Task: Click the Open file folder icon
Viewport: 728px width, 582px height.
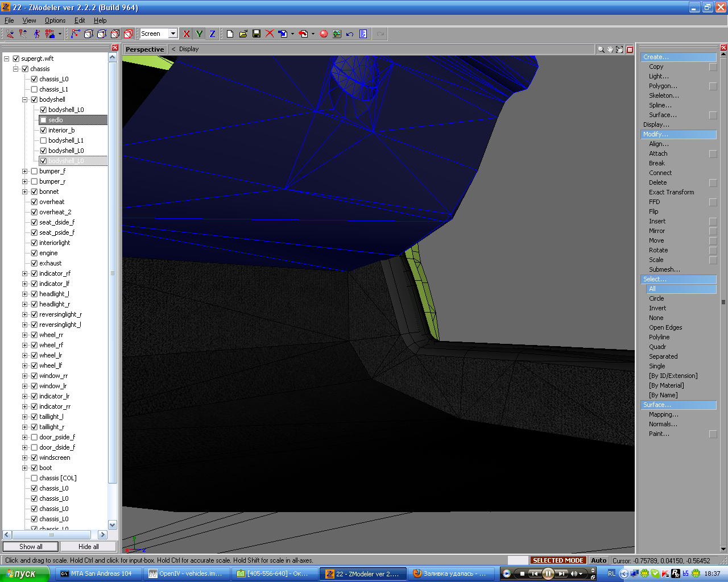Action: tap(243, 34)
